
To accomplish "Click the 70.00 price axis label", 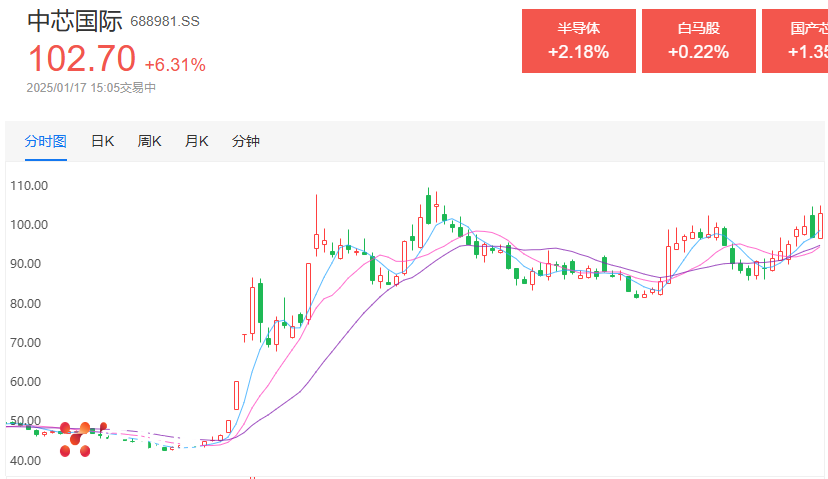I will [25, 343].
